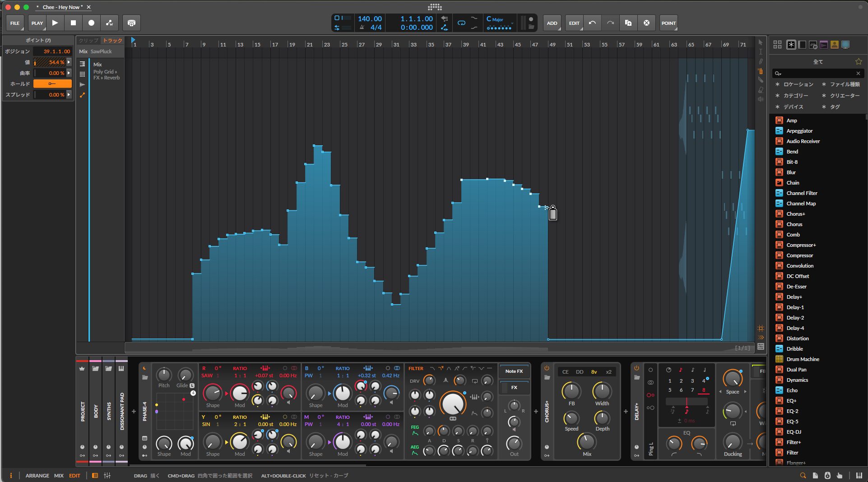Switch to the ARRANGE view

37,475
